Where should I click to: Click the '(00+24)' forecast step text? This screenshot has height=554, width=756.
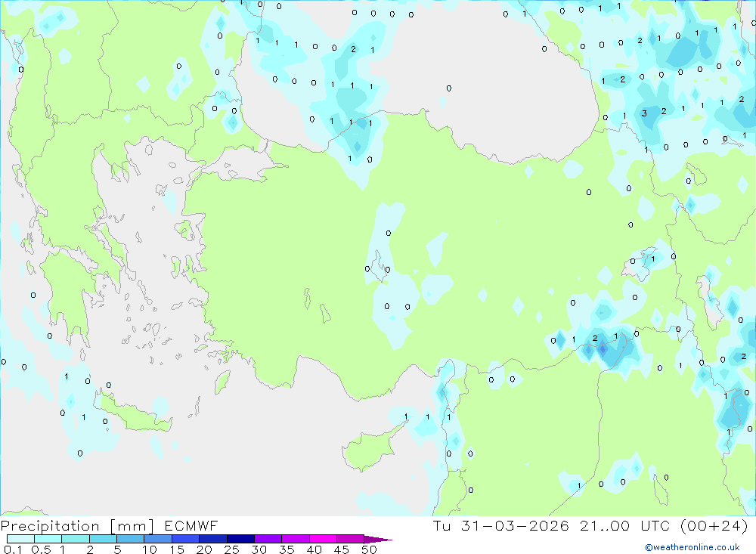tap(714, 526)
